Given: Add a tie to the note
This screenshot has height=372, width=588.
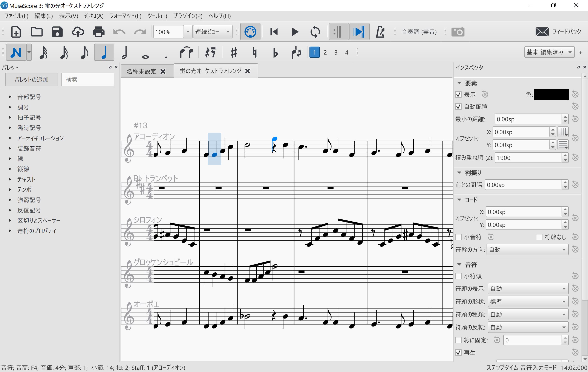Looking at the screenshot, I should click(186, 52).
